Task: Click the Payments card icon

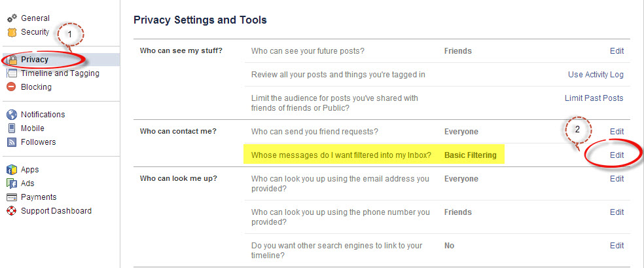Action: click(11, 197)
